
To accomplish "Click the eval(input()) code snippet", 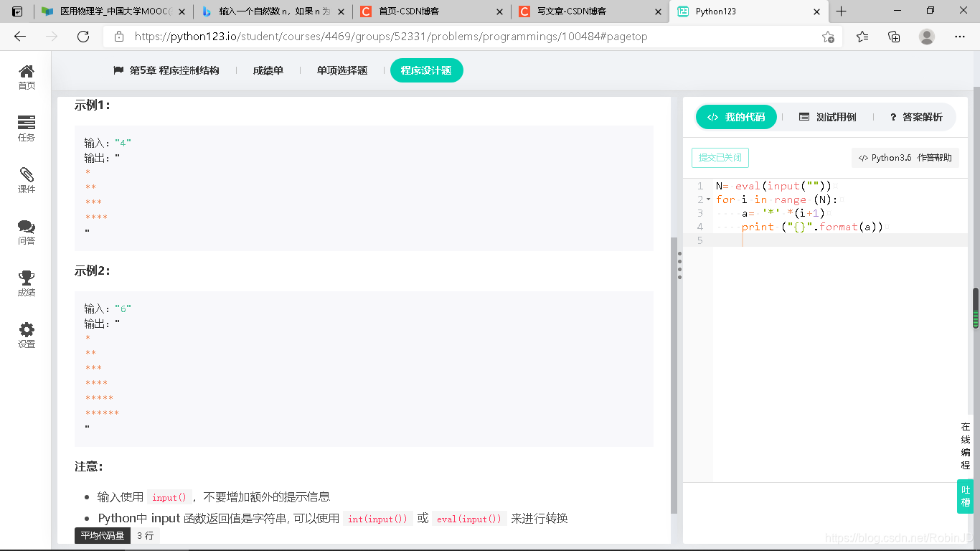I will click(x=470, y=519).
